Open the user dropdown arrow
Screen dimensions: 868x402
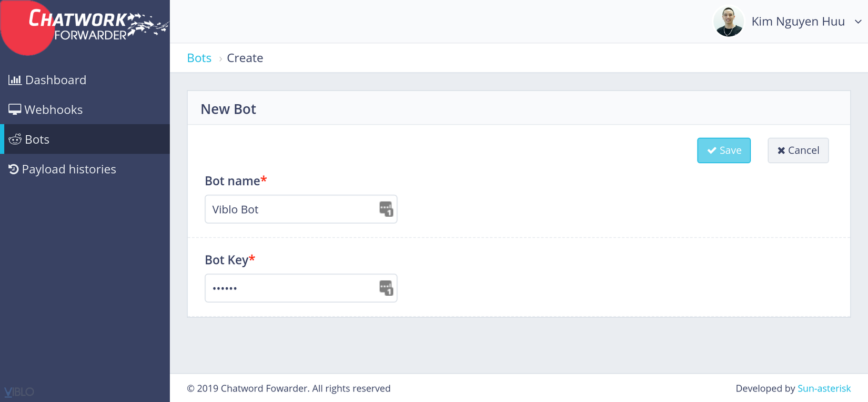[858, 22]
